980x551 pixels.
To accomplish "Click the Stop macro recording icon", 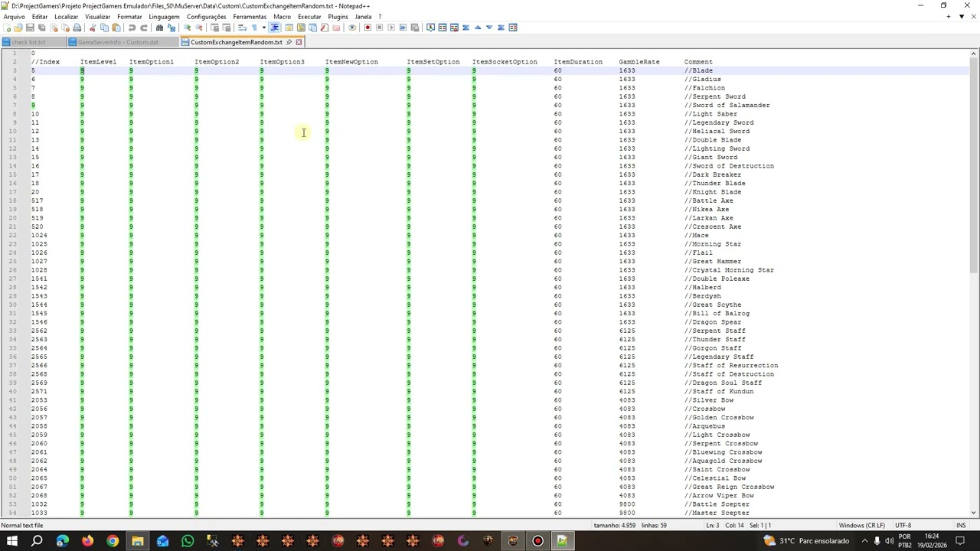I will tap(380, 28).
